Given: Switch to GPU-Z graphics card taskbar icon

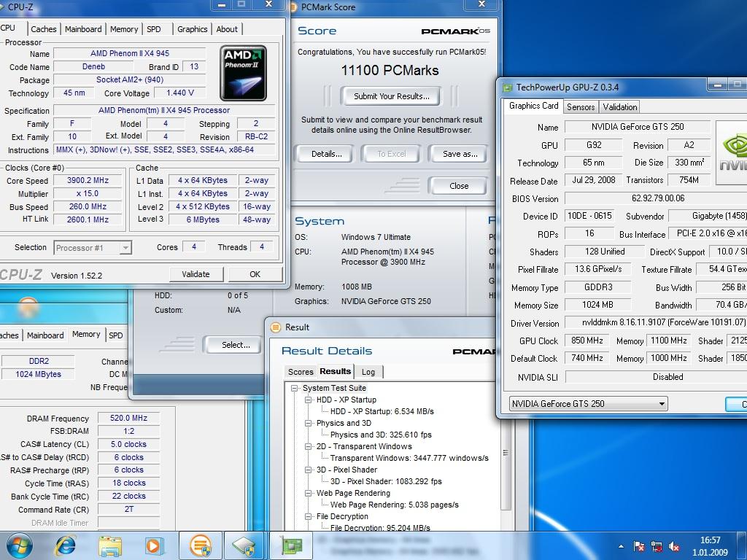Looking at the screenshot, I should [x=290, y=545].
